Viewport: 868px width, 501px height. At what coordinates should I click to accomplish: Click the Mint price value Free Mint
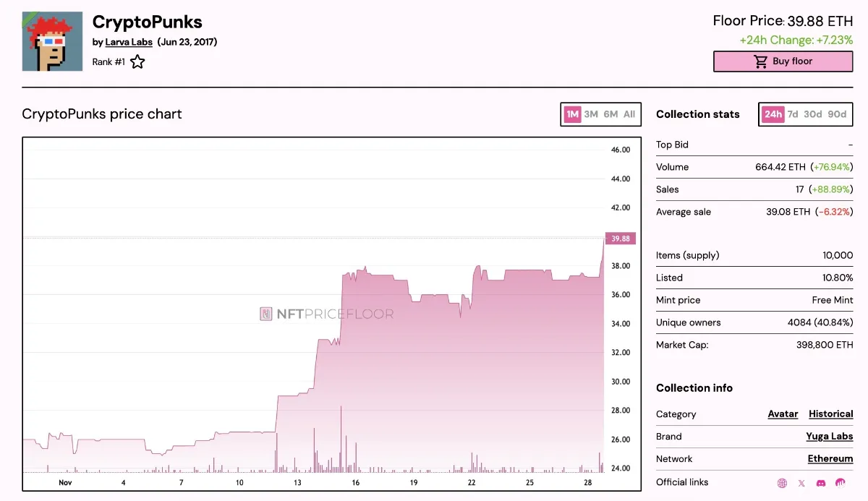point(833,300)
